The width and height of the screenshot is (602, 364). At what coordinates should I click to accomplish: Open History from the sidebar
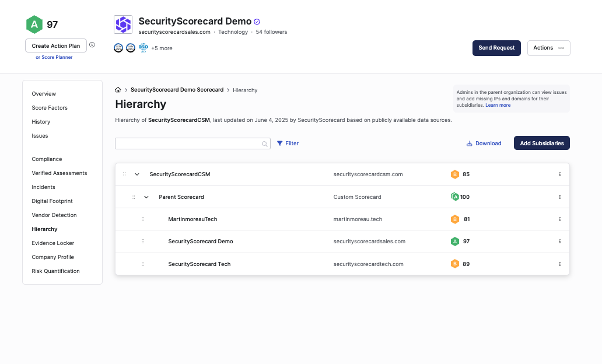click(41, 122)
